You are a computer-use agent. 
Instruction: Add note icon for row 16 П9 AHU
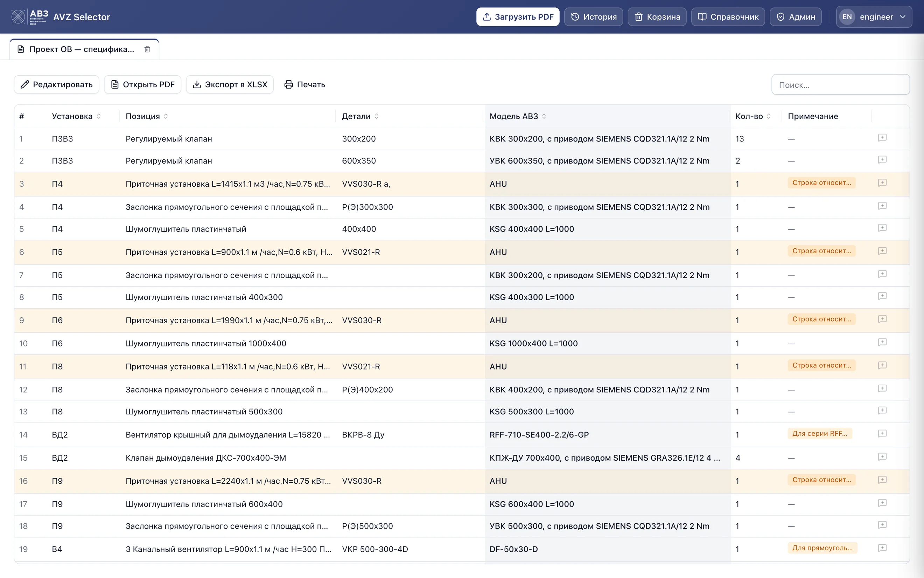882,480
